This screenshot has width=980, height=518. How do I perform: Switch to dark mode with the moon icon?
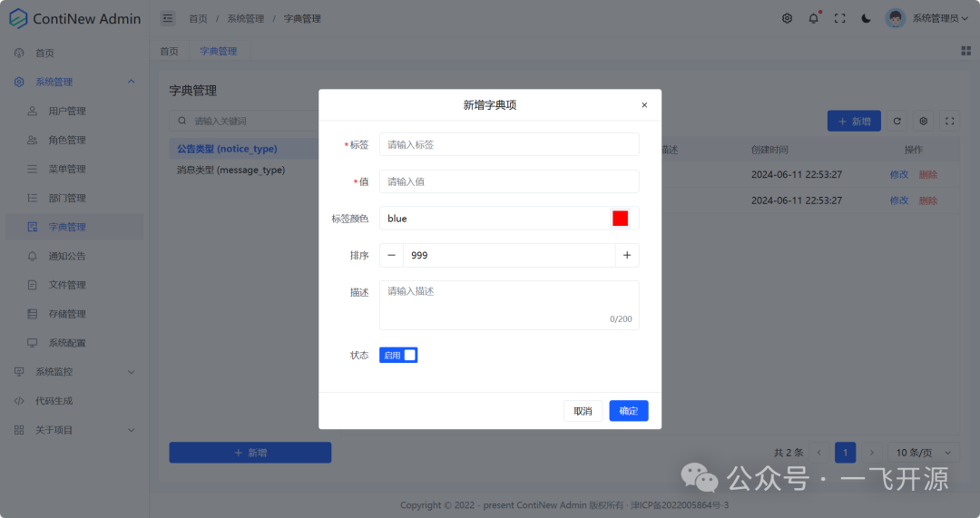tap(866, 19)
